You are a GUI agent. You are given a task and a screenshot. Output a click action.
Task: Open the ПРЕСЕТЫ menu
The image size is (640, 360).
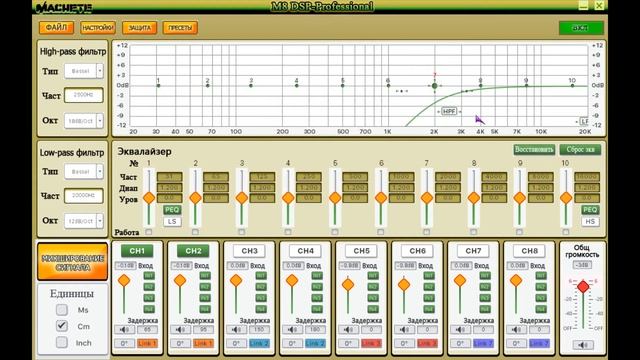pyautogui.click(x=180, y=27)
